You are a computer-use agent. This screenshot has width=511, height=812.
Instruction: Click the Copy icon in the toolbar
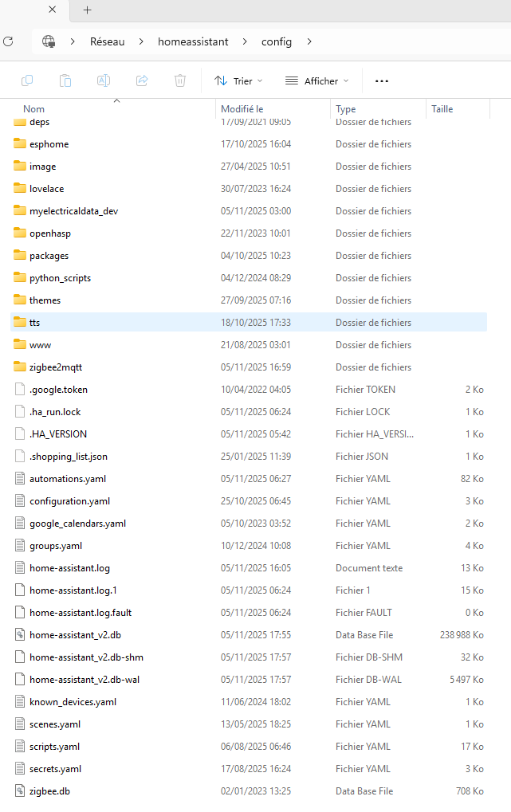point(27,80)
